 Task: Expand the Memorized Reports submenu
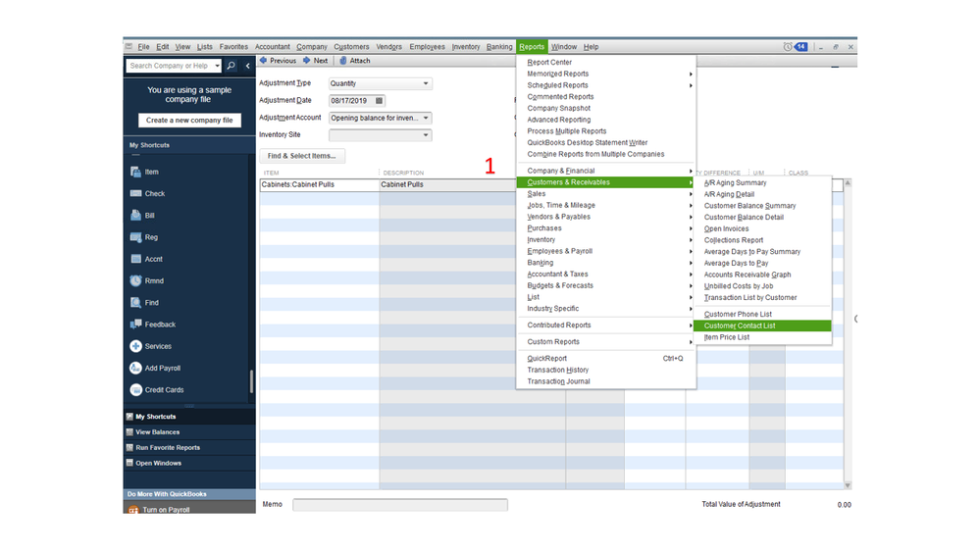click(x=605, y=74)
